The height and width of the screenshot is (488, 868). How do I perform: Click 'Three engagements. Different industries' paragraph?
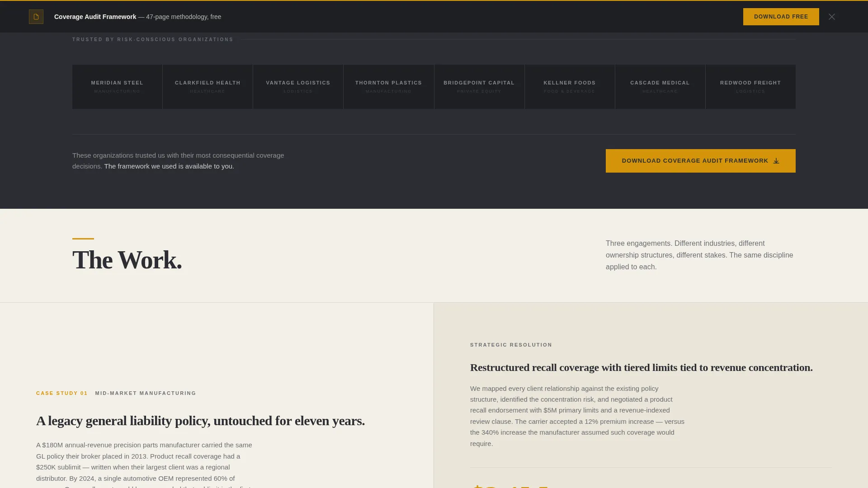(x=699, y=255)
